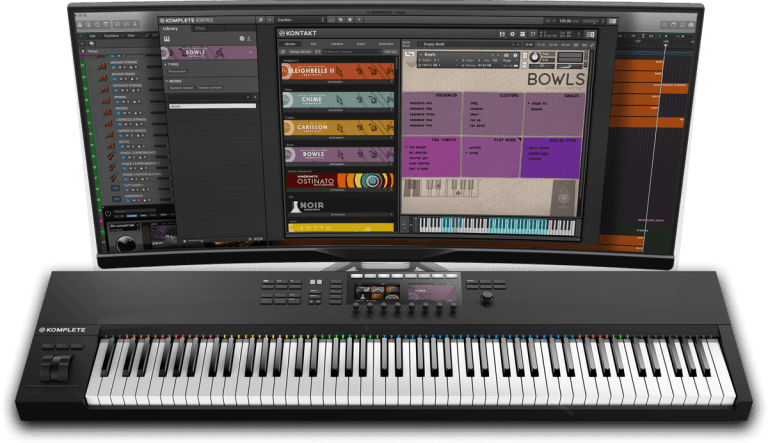The height and width of the screenshot is (443, 768).
Task: Select Bowls result in Komplete Kontrol list
Action: point(212,106)
